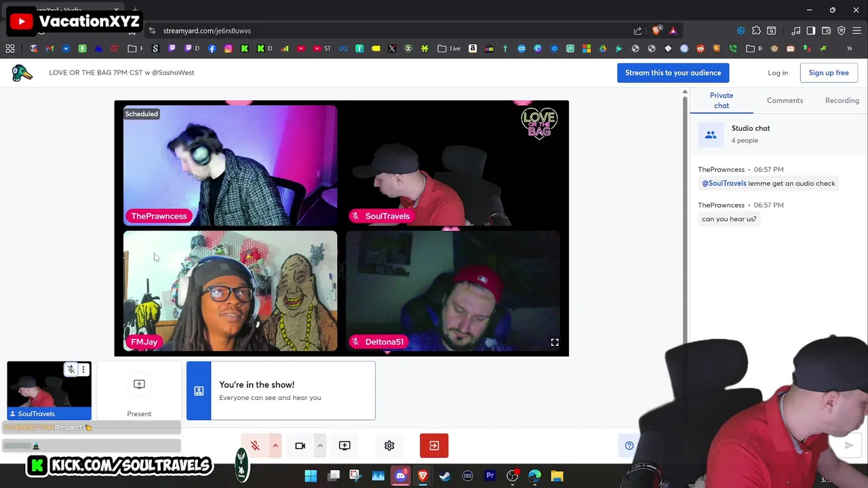Open File Explorer from the taskbar
Image resolution: width=868 pixels, height=488 pixels.
[557, 476]
